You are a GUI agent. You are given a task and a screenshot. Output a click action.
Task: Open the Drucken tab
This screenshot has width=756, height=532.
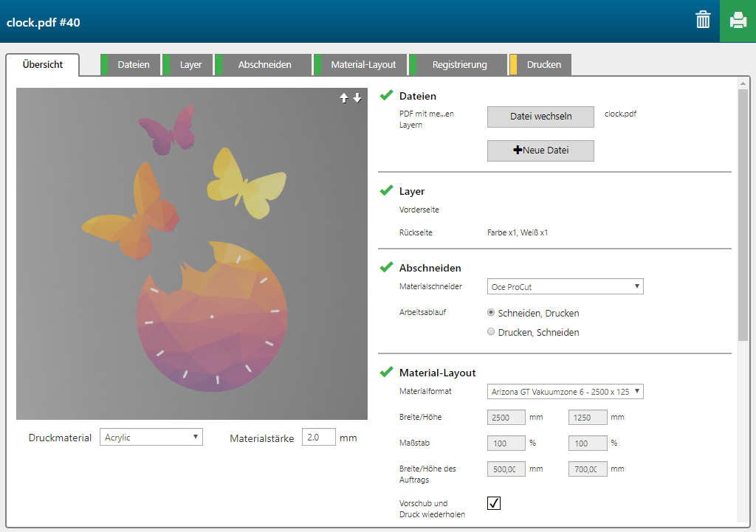click(x=543, y=65)
